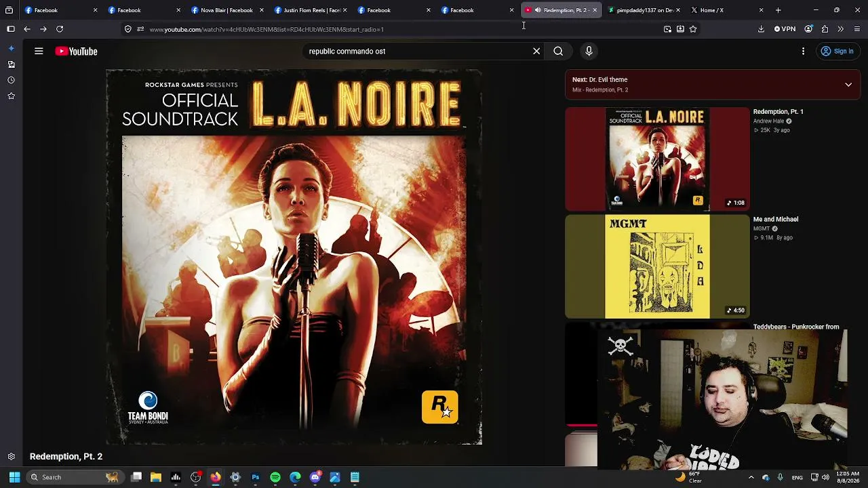The width and height of the screenshot is (868, 488).
Task: Open sidebar settings gear at bottom left
Action: coord(11,457)
